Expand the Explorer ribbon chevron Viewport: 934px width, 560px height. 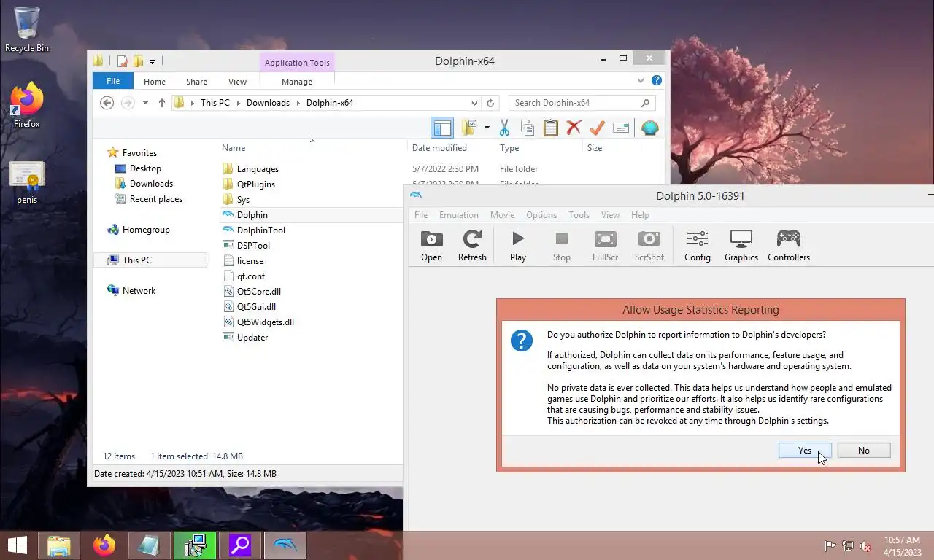click(641, 81)
